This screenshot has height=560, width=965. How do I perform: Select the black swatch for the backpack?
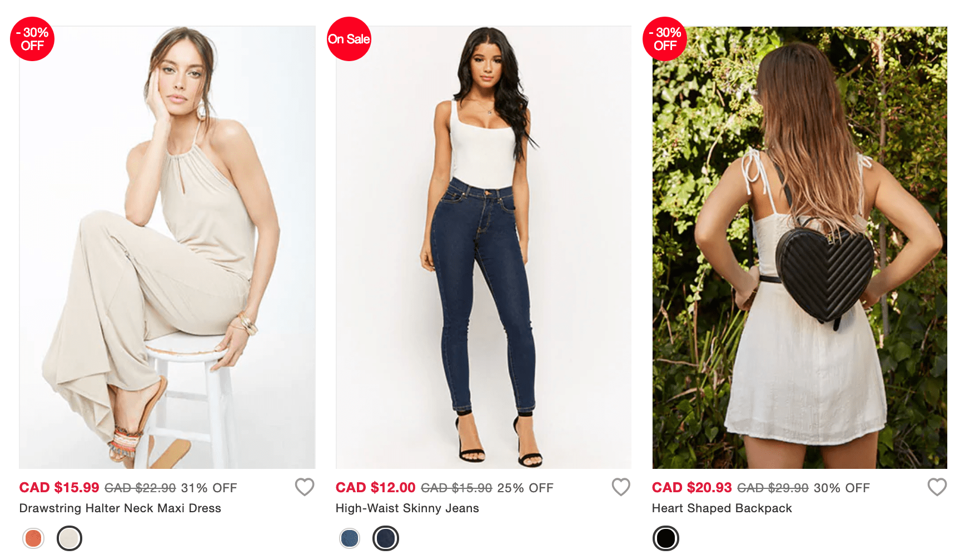(x=666, y=538)
